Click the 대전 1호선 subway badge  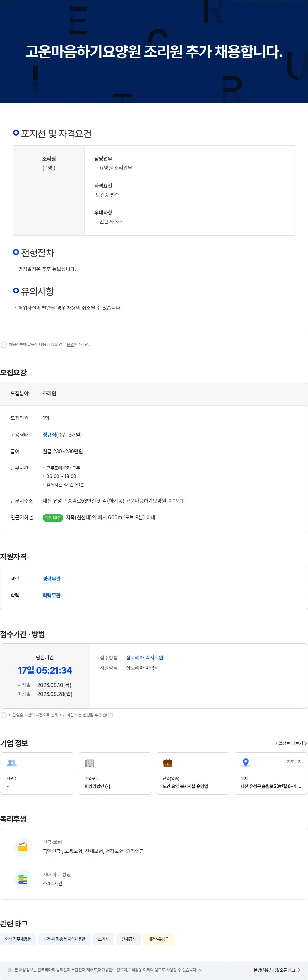pos(53,517)
